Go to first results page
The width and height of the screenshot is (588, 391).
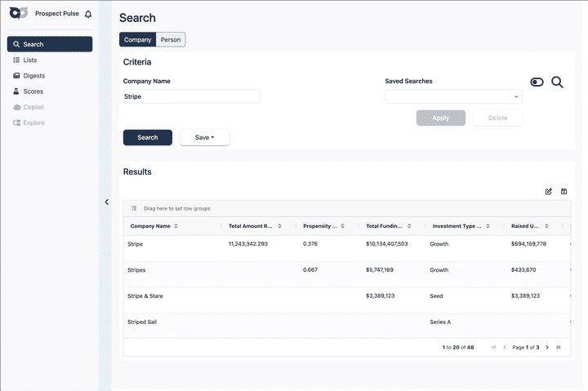click(x=493, y=348)
